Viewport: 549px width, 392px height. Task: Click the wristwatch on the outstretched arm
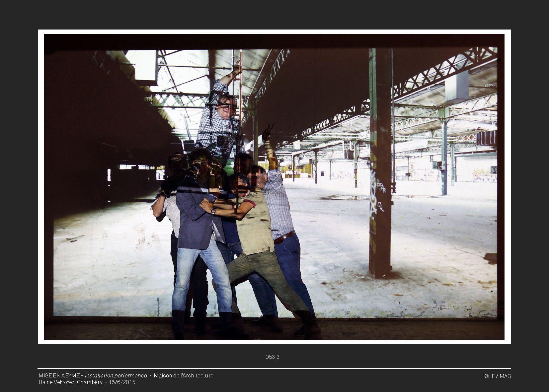[x=213, y=211]
